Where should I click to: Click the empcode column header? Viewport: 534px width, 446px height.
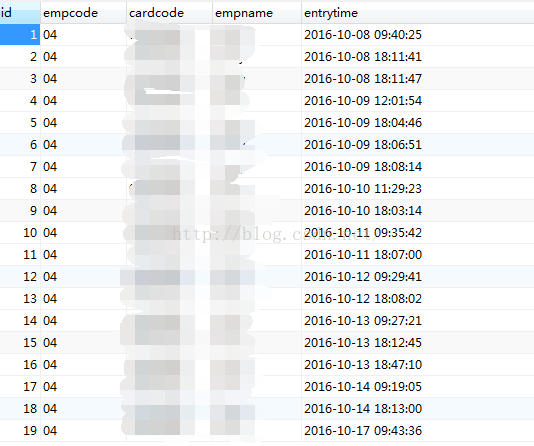point(83,13)
